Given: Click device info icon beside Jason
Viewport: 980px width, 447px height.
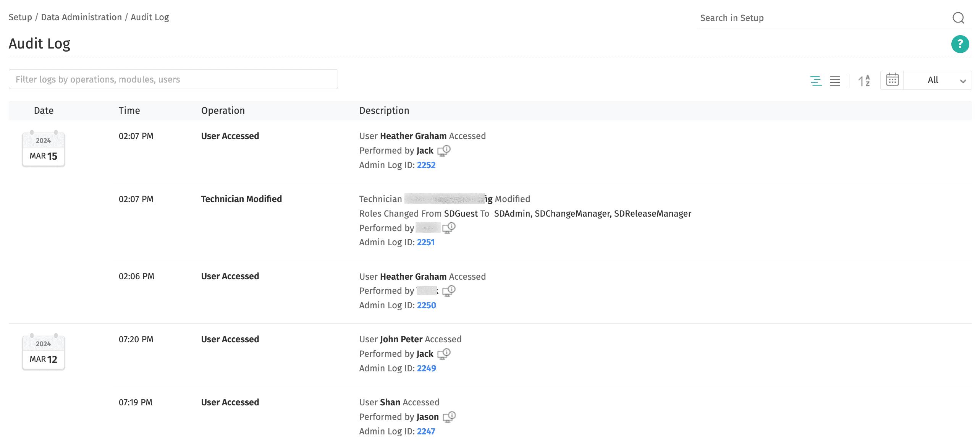Looking at the screenshot, I should pyautogui.click(x=449, y=417).
